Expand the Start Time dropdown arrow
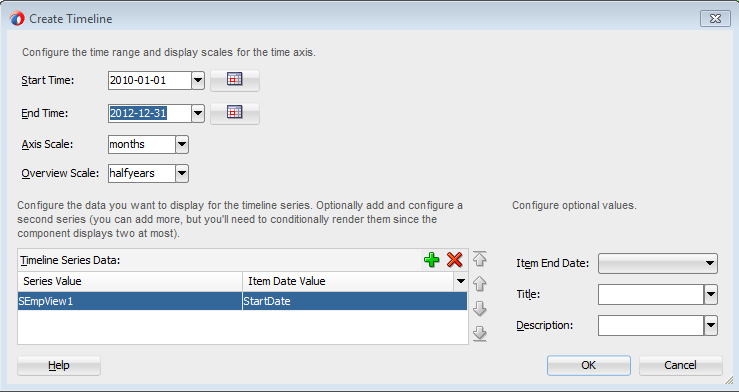Viewport: 739px width, 392px height. click(x=198, y=81)
